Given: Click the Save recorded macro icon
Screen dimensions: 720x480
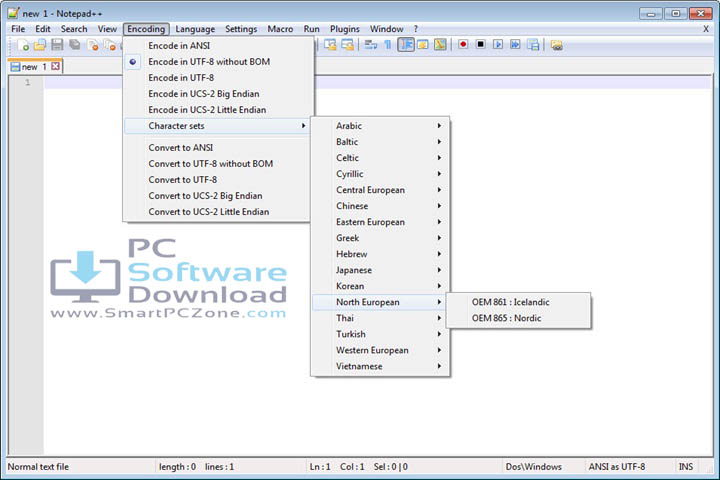Looking at the screenshot, I should tap(533, 45).
